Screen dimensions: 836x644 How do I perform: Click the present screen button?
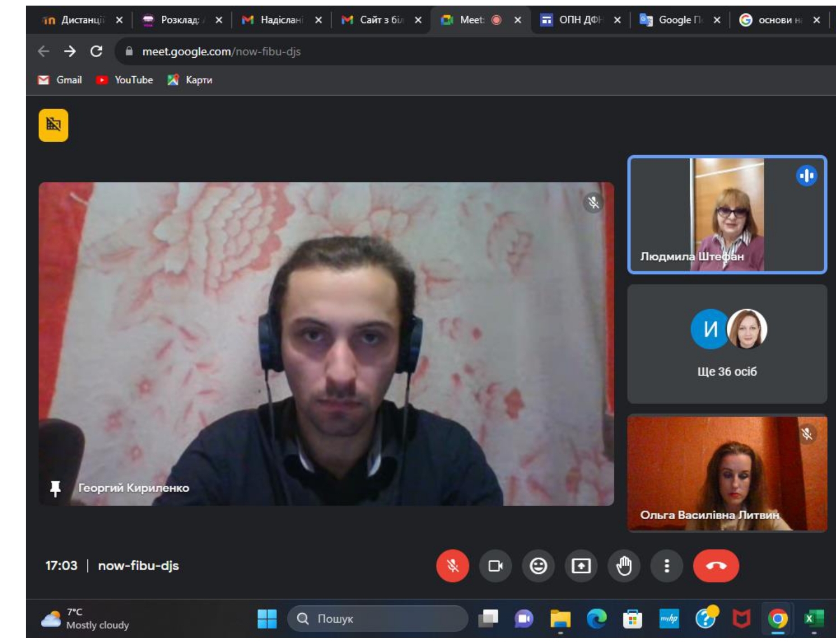click(581, 566)
